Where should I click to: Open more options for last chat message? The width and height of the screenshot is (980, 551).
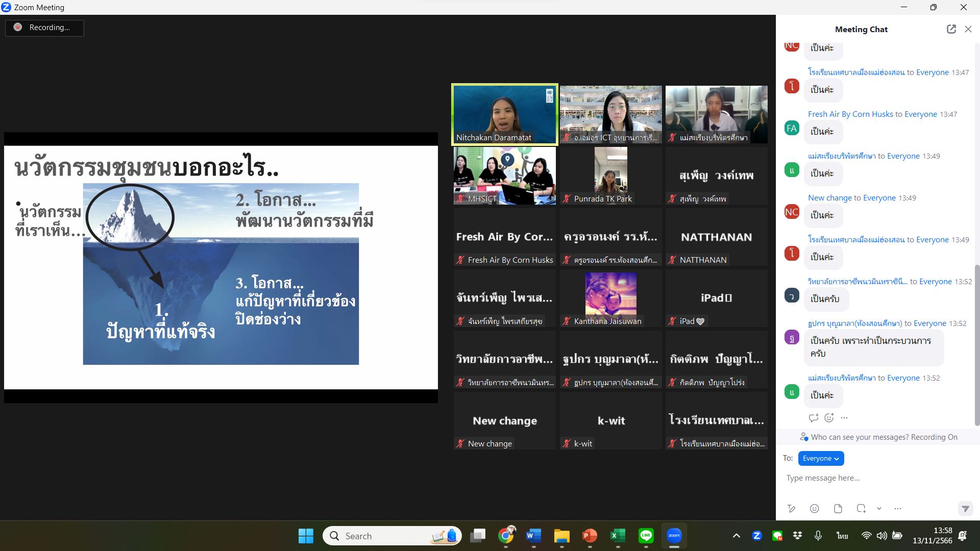coord(844,418)
